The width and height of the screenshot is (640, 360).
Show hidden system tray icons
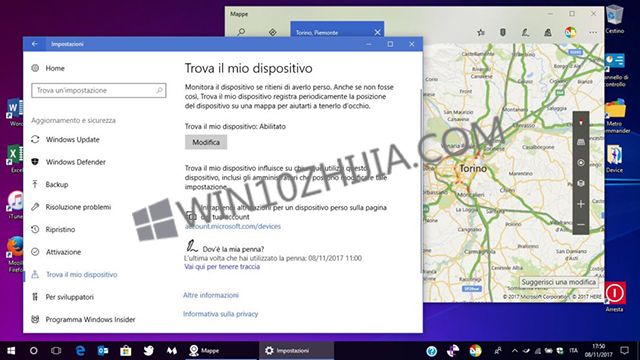[515, 350]
